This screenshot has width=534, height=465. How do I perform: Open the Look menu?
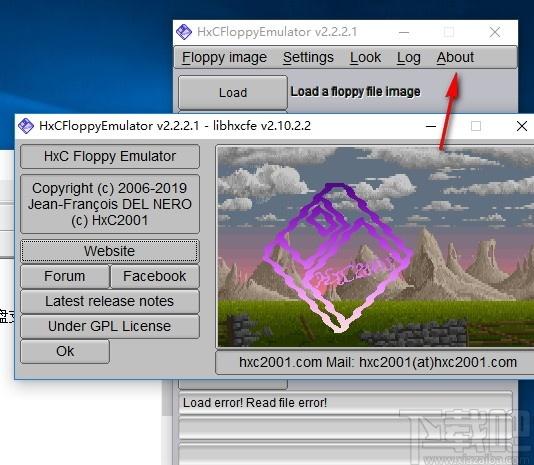coord(365,58)
